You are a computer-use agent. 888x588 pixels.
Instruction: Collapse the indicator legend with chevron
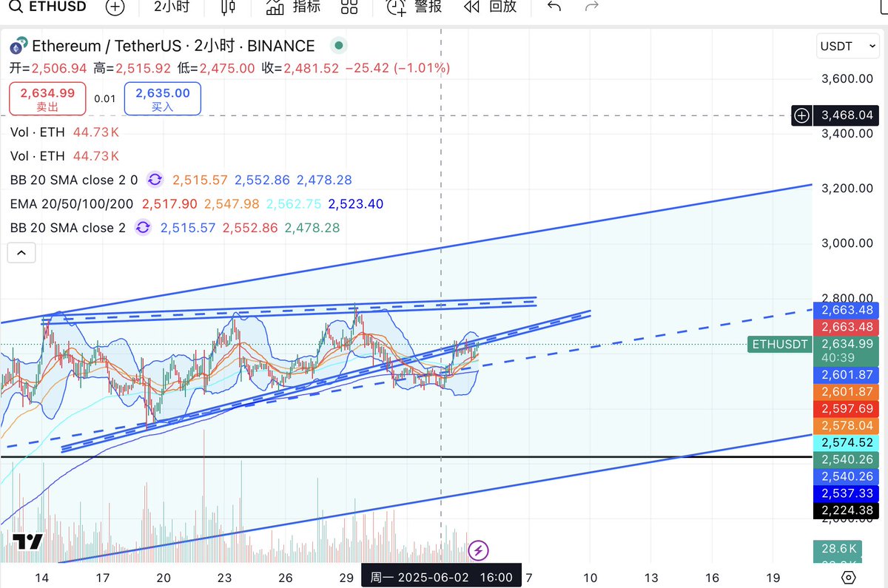pos(21,254)
